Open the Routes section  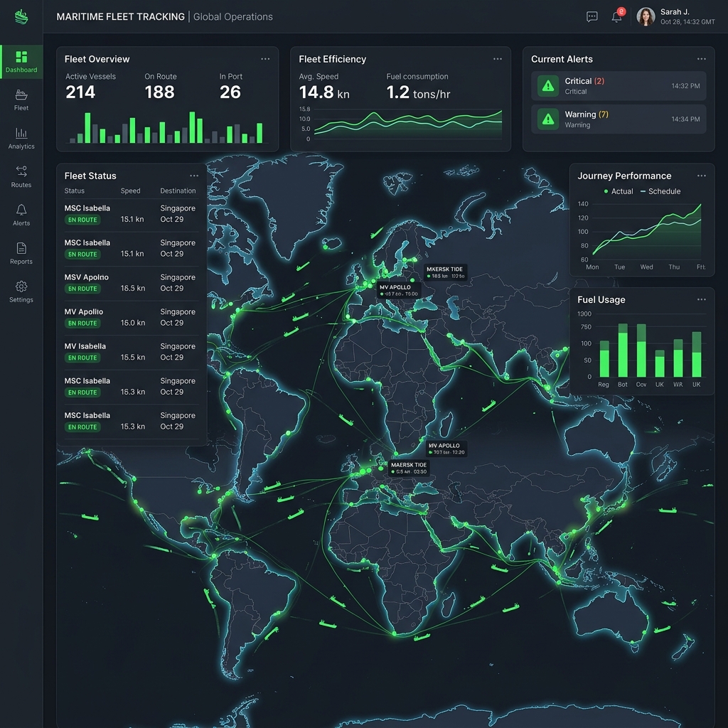(21, 177)
